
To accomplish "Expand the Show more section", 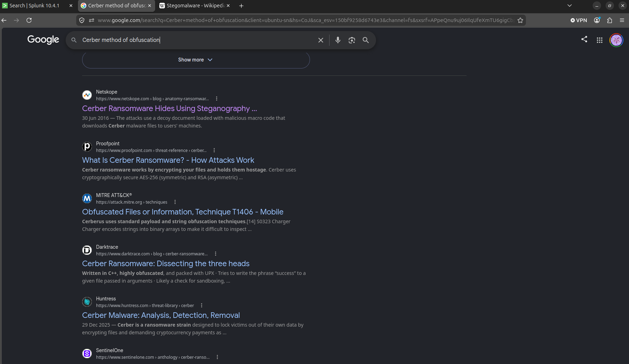I will [x=196, y=60].
